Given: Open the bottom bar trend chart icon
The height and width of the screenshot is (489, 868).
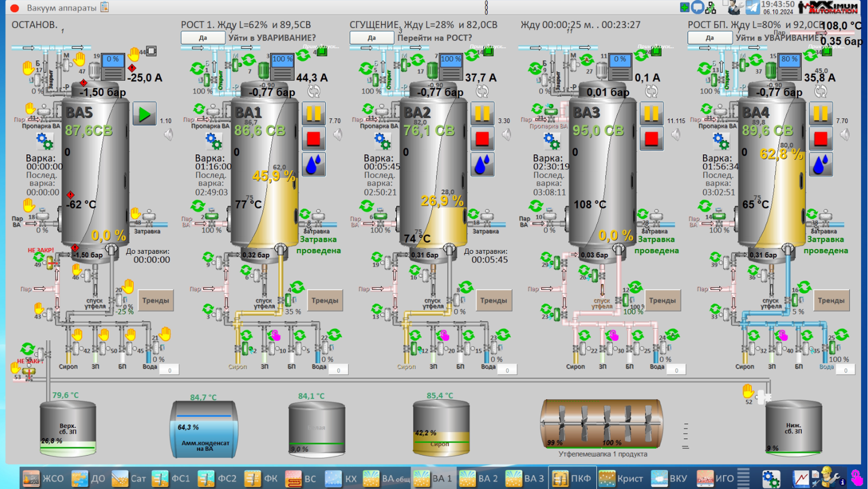Looking at the screenshot, I should click(801, 479).
